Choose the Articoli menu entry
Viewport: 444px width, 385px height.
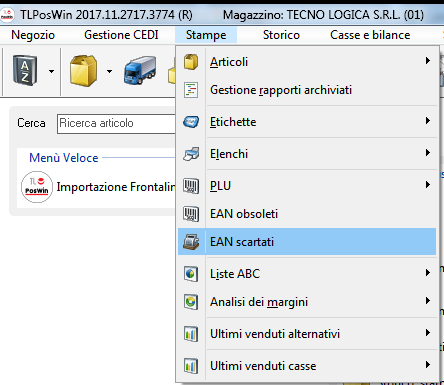tap(307, 62)
